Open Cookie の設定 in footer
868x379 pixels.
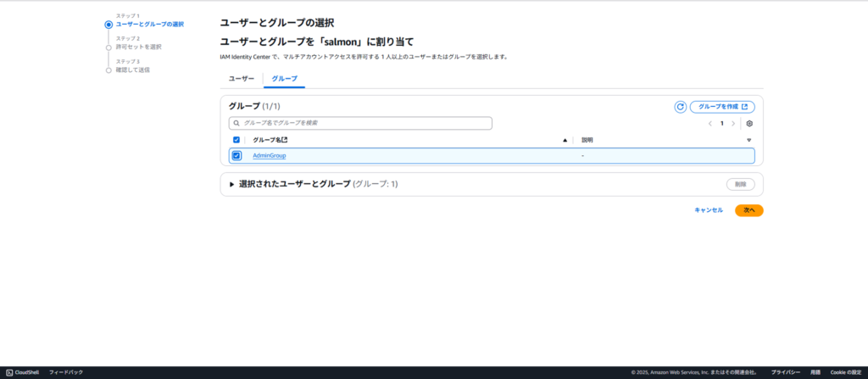coord(846,372)
